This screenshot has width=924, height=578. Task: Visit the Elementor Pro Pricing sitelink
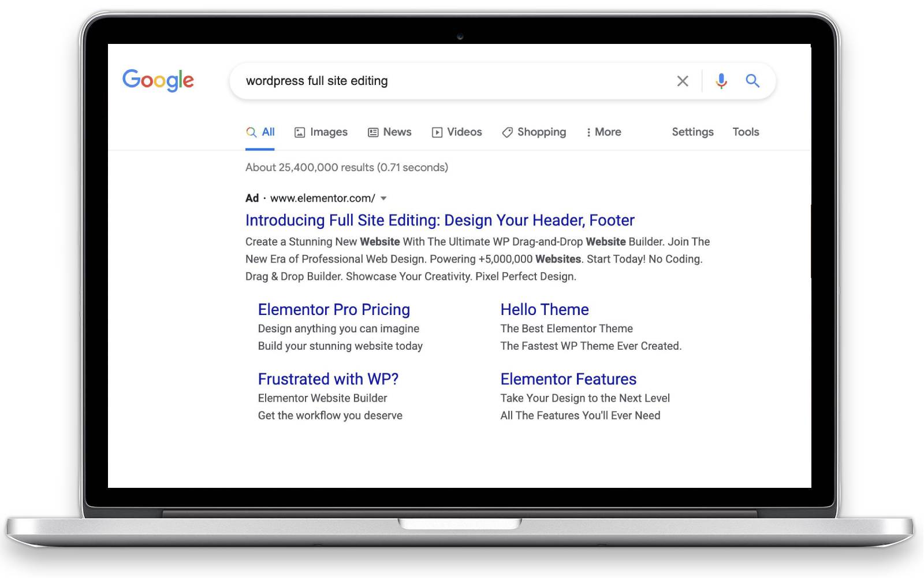point(334,310)
